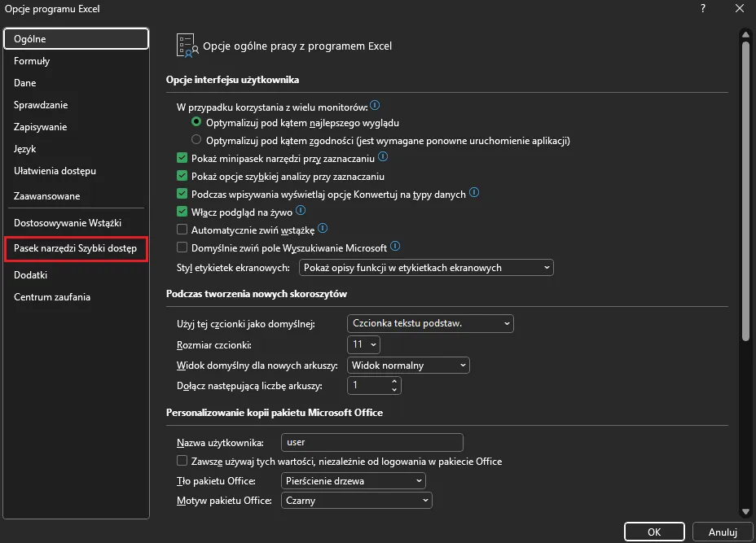Click the Nazwa użytkownika text field
756x543 pixels.
tap(371, 443)
